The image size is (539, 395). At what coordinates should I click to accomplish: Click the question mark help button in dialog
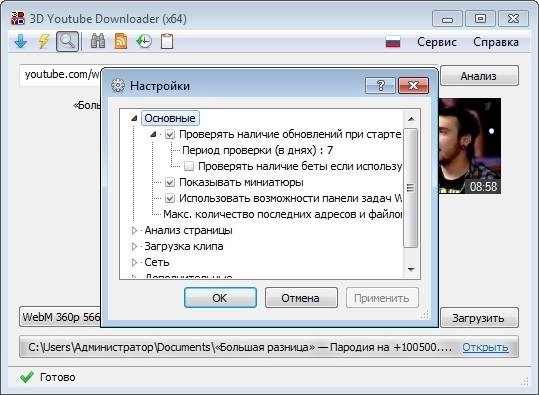tap(380, 86)
